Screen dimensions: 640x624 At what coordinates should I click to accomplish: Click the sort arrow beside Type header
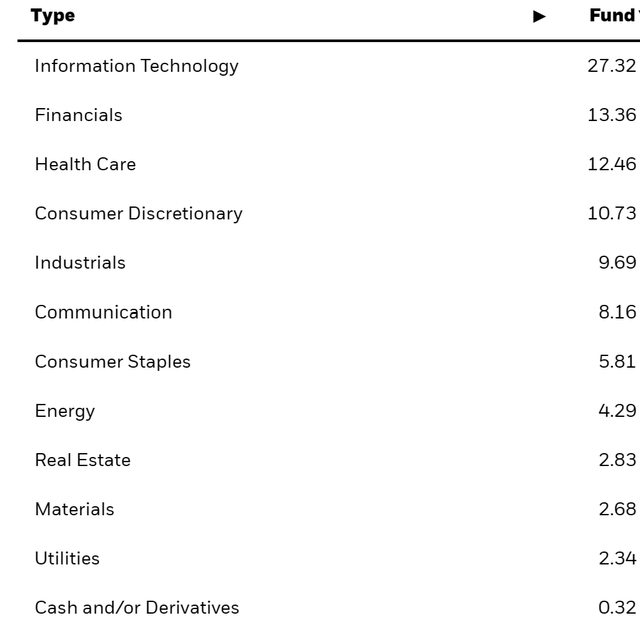coord(540,16)
